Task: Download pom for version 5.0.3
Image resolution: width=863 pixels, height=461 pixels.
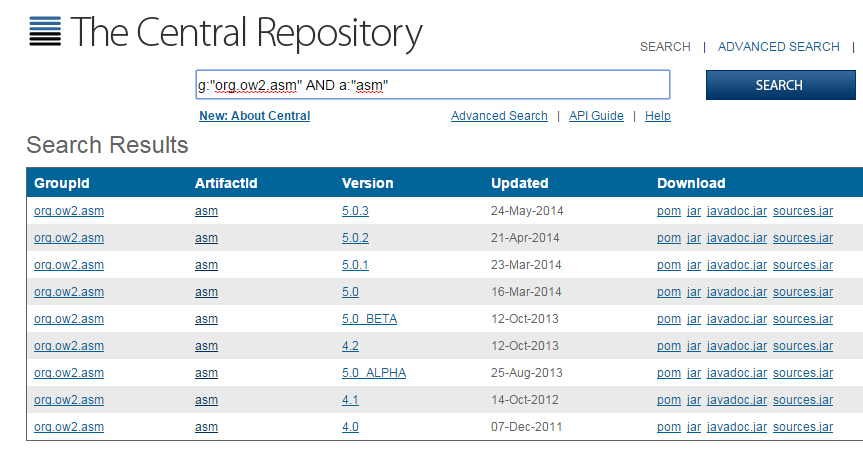Action: coord(668,211)
